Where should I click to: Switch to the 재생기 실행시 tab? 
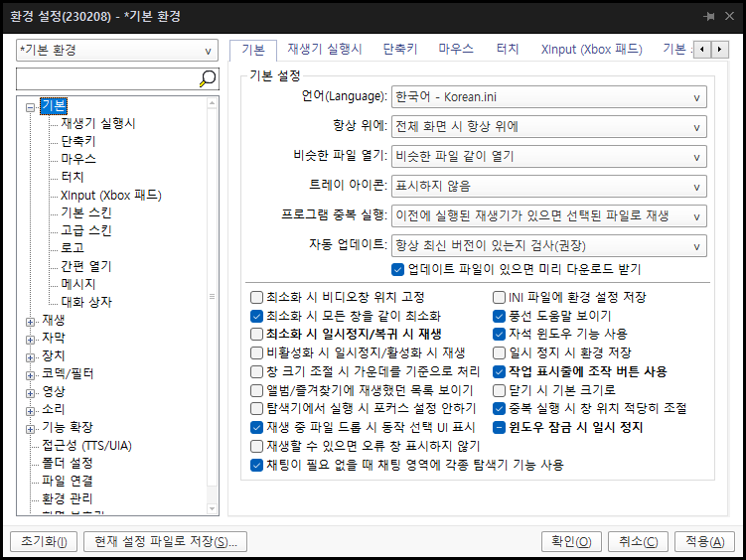[x=325, y=49]
